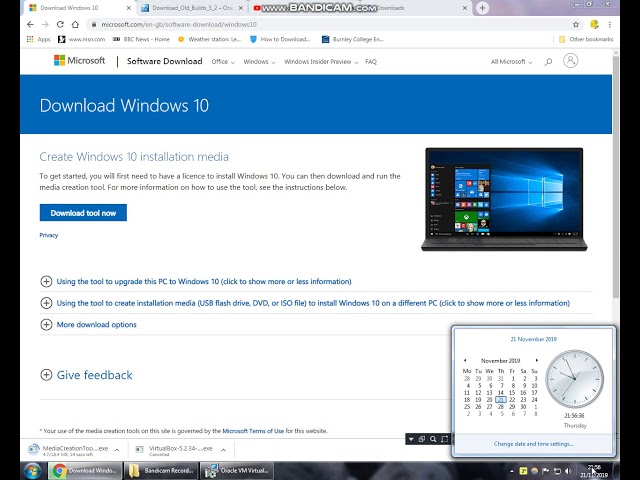Viewport: 640px width, 480px height.
Task: Open the How to Download bookmark
Action: click(280, 39)
